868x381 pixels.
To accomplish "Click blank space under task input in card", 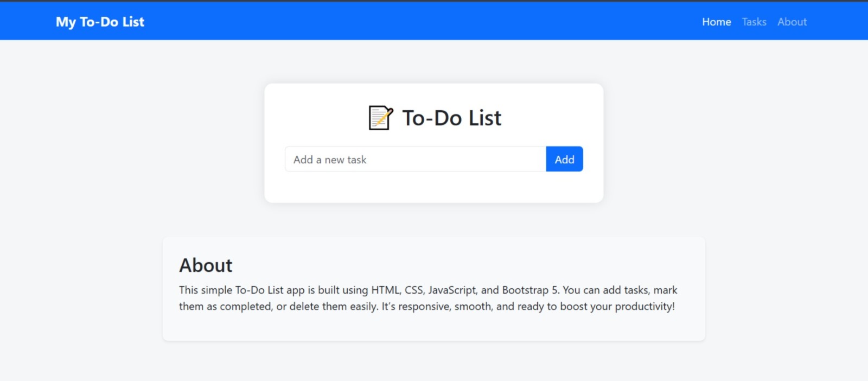I will [434, 187].
